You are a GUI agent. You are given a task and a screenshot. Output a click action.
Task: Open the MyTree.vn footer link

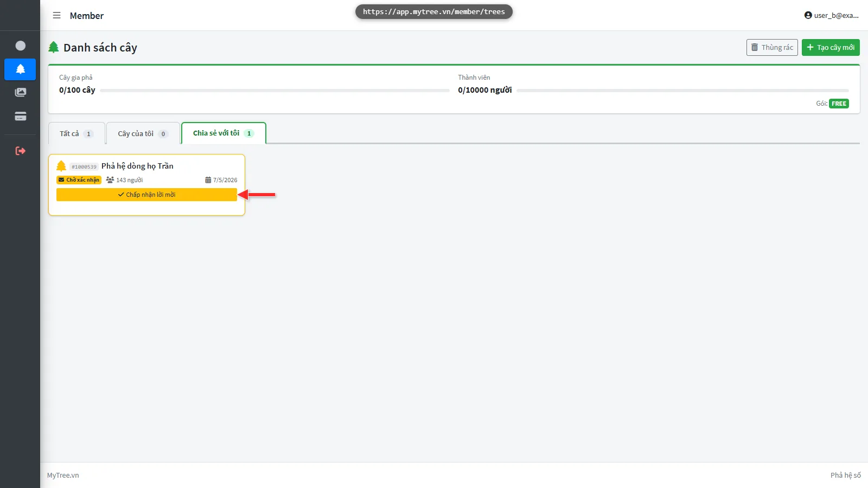63,476
